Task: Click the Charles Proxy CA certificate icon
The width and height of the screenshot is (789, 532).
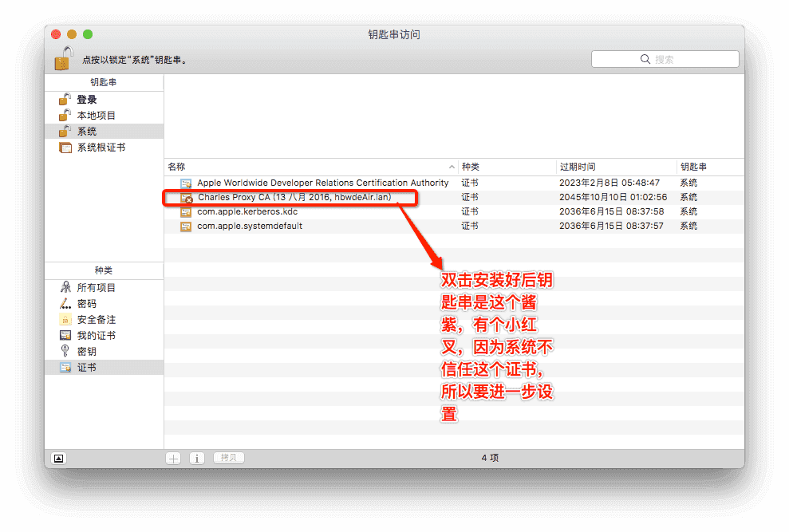Action: pyautogui.click(x=187, y=197)
